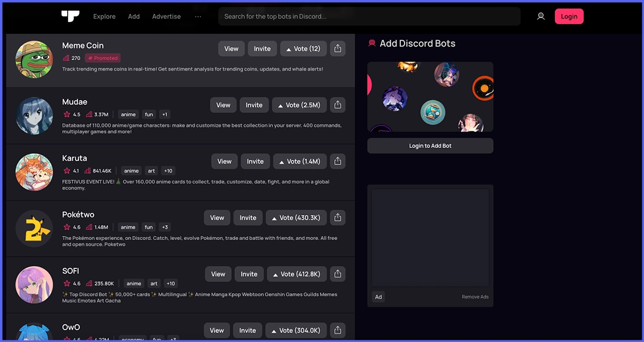Viewport: 644px width, 342px height.
Task: Go to the Advertise page
Action: (x=166, y=17)
